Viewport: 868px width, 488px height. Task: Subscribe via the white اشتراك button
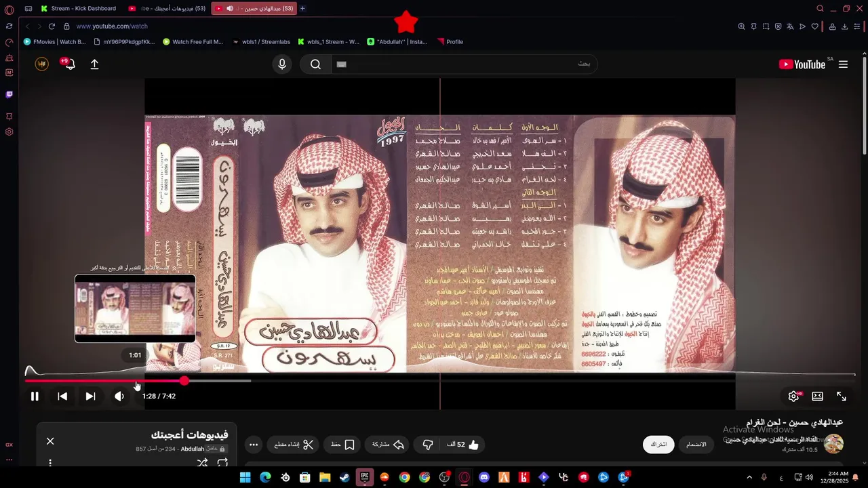[x=658, y=445]
